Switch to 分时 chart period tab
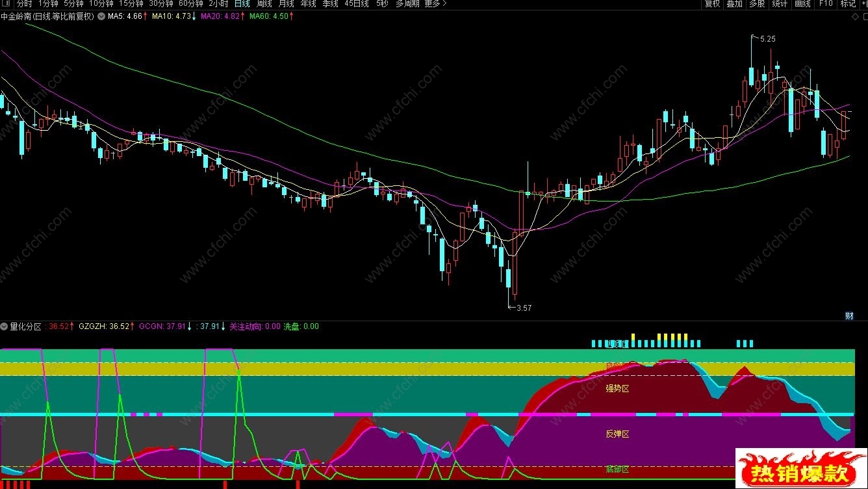 24,4
